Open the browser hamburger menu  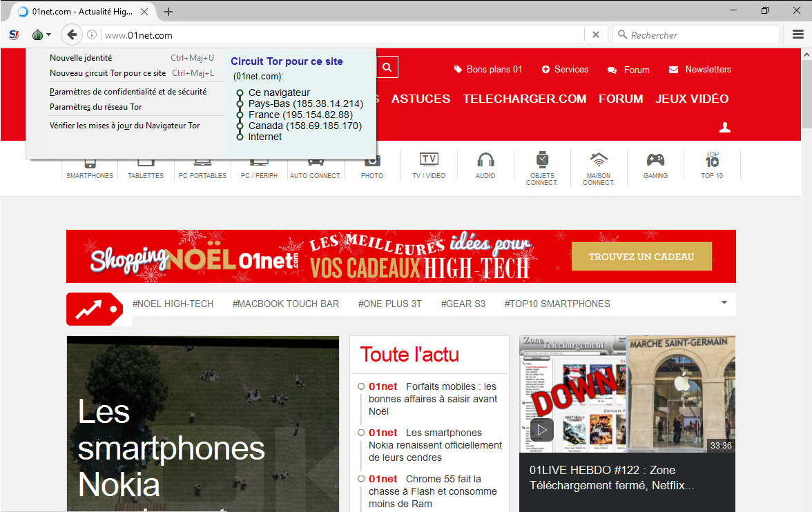coord(798,35)
